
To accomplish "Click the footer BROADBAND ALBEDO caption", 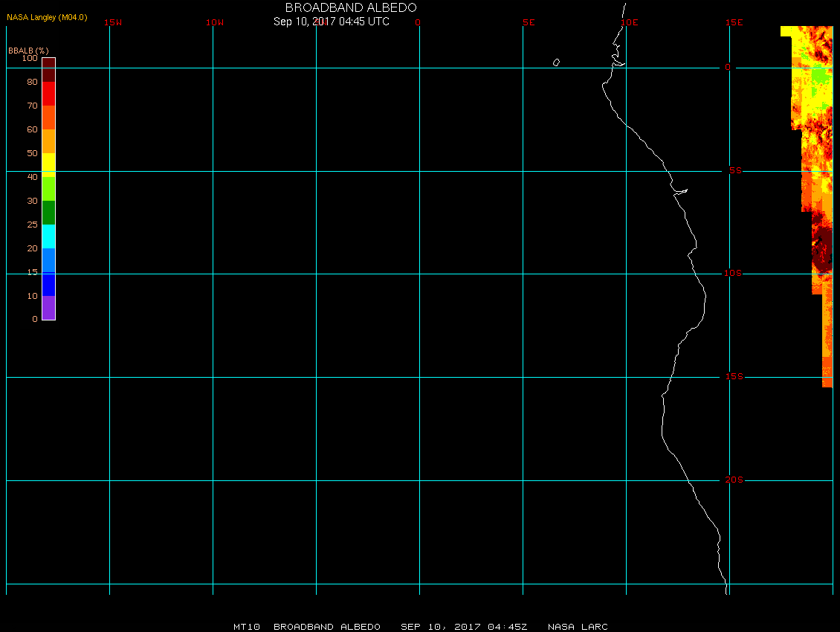I will [x=327, y=627].
